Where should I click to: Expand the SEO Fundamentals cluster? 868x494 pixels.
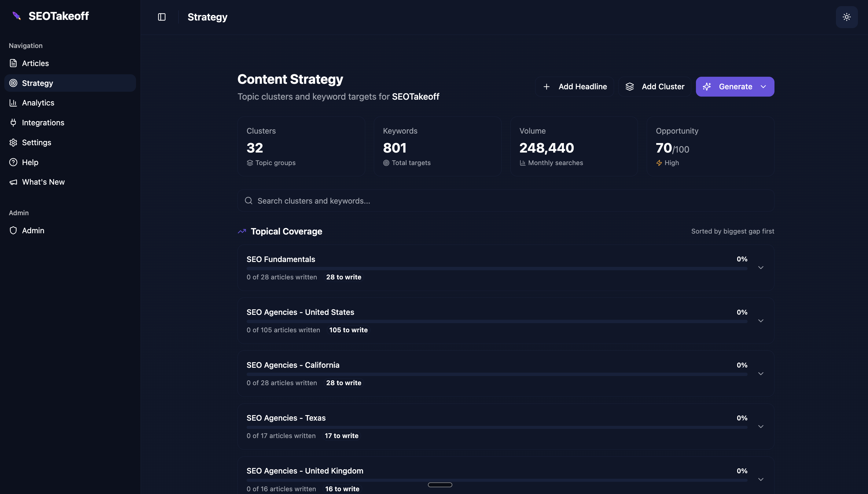click(760, 268)
